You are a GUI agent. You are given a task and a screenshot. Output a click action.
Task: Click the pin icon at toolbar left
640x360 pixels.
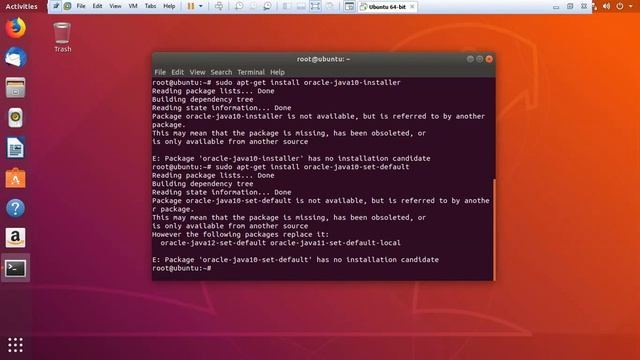tap(56, 6)
